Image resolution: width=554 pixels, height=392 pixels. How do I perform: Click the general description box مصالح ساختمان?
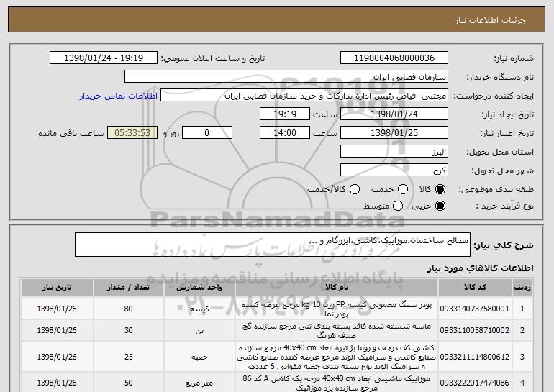273,245
